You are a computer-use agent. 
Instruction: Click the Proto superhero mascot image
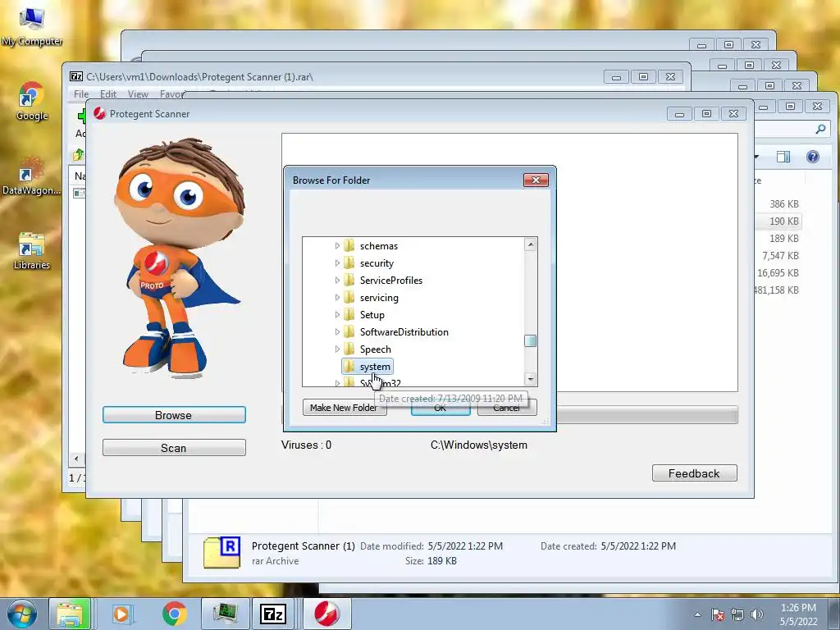tap(178, 258)
